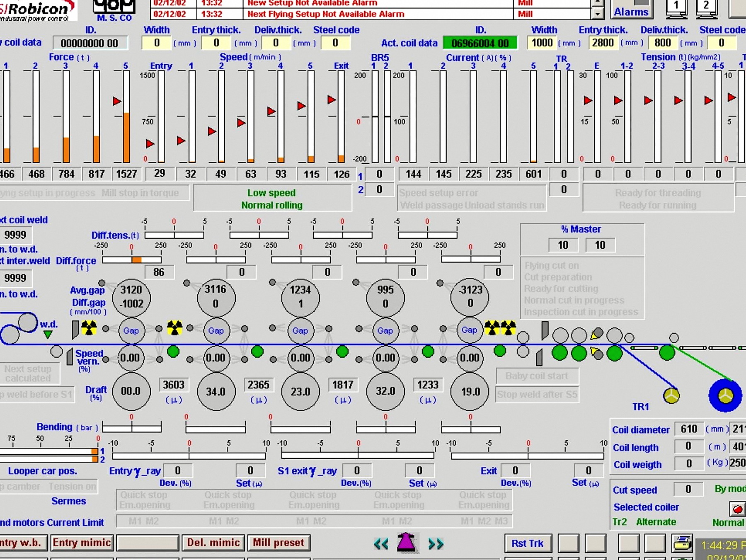The image size is (746, 560).
Task: Open the Gap control under reading 3120
Action: click(x=131, y=331)
